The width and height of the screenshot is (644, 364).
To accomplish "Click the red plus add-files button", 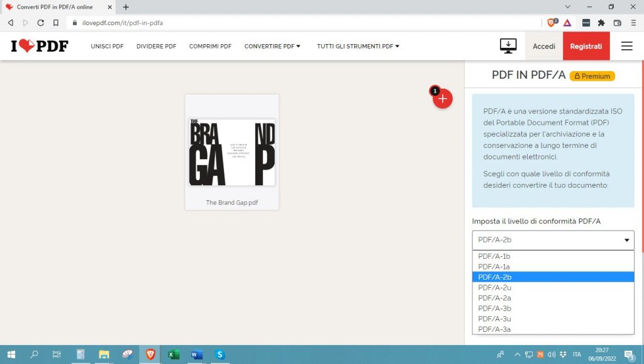I will (443, 99).
